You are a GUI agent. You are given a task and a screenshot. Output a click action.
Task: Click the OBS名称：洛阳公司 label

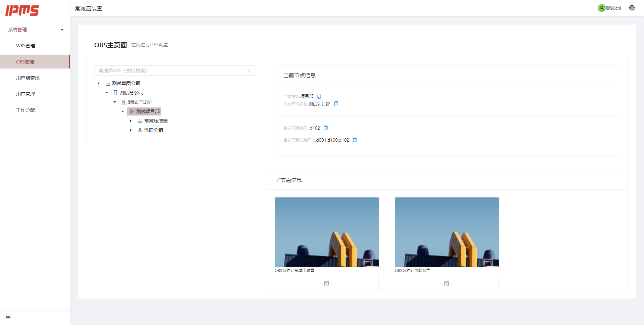tap(413, 271)
